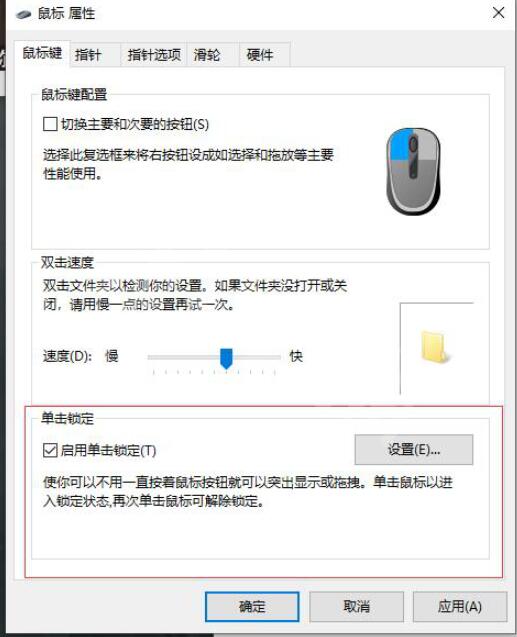This screenshot has height=637, width=517.
Task: Uncheck 启用单击锁定(T) checkbox
Action: [x=50, y=450]
